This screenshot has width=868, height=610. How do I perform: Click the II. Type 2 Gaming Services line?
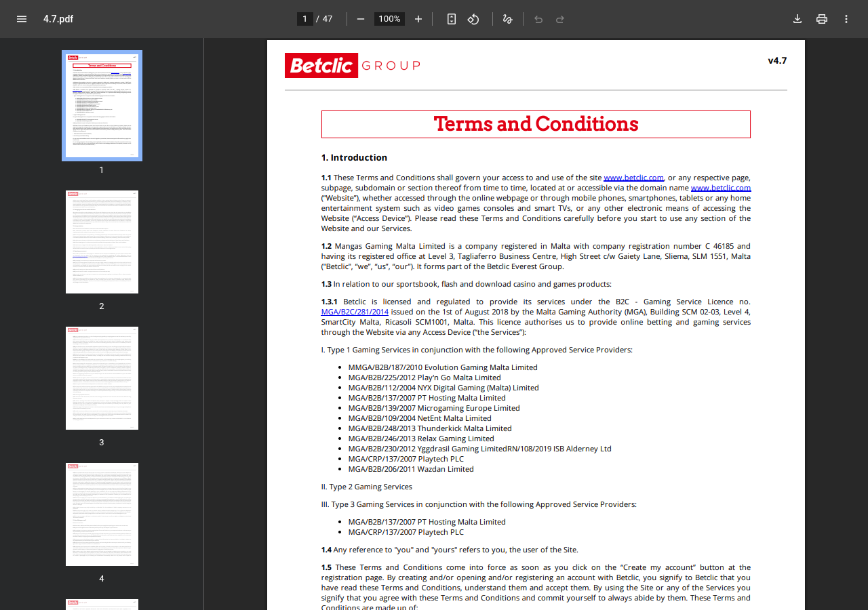[x=367, y=487]
